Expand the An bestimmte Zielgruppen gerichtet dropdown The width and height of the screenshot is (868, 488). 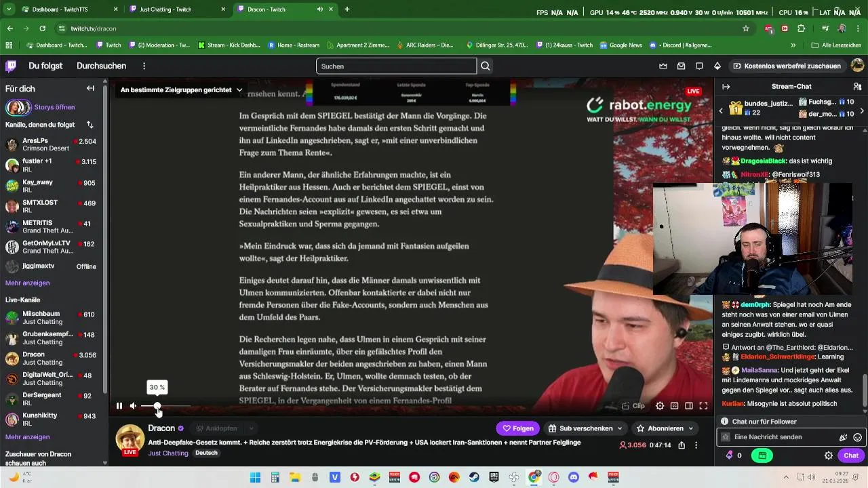181,89
